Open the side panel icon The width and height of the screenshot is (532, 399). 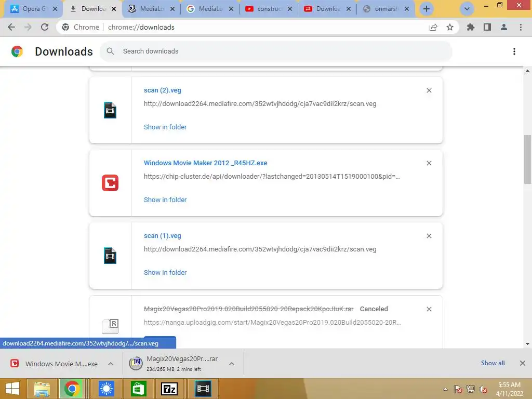click(x=487, y=27)
